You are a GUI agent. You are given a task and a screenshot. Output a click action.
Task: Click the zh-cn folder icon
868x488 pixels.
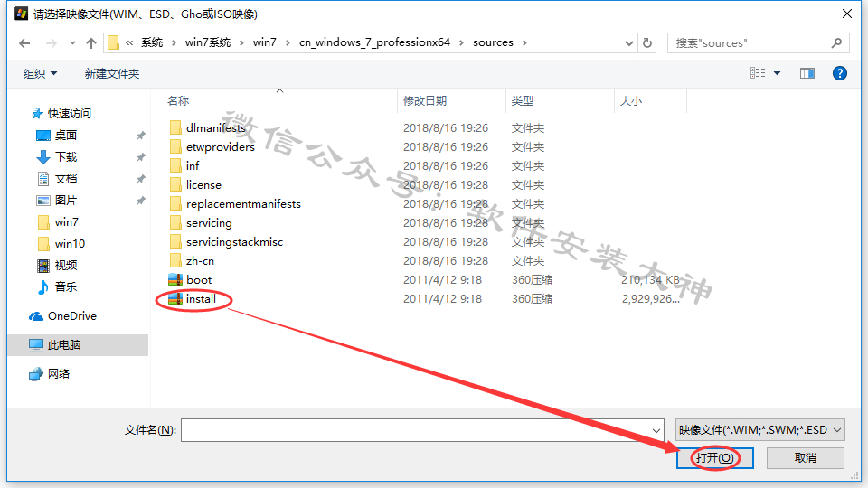175,260
